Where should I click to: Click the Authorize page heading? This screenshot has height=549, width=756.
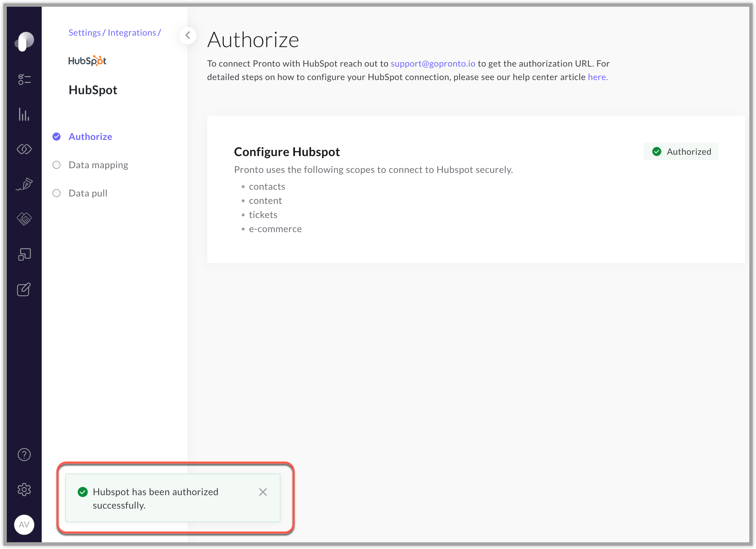click(253, 40)
